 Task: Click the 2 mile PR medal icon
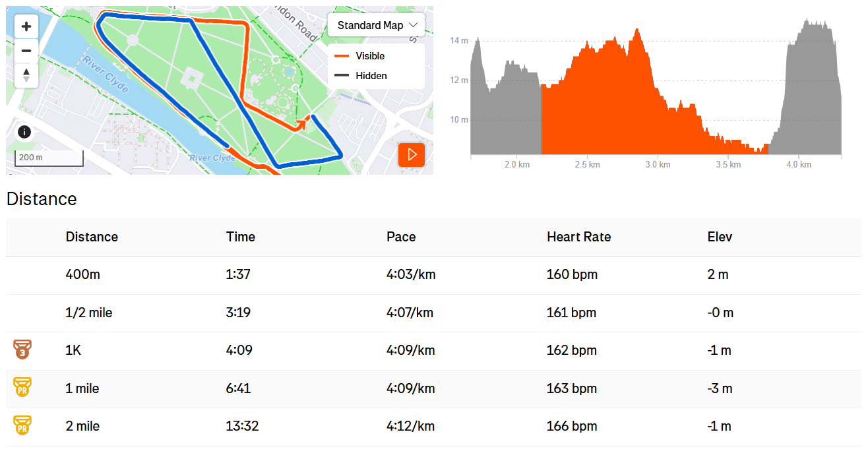(x=22, y=426)
